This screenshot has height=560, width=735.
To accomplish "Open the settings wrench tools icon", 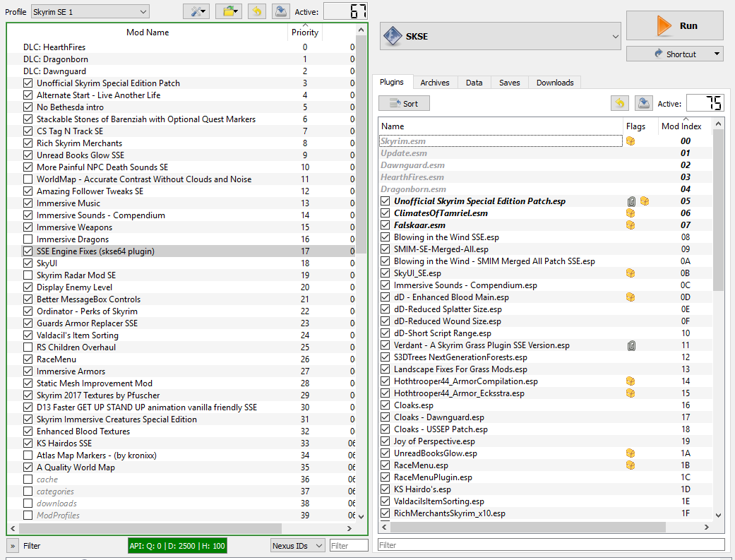I will click(196, 12).
